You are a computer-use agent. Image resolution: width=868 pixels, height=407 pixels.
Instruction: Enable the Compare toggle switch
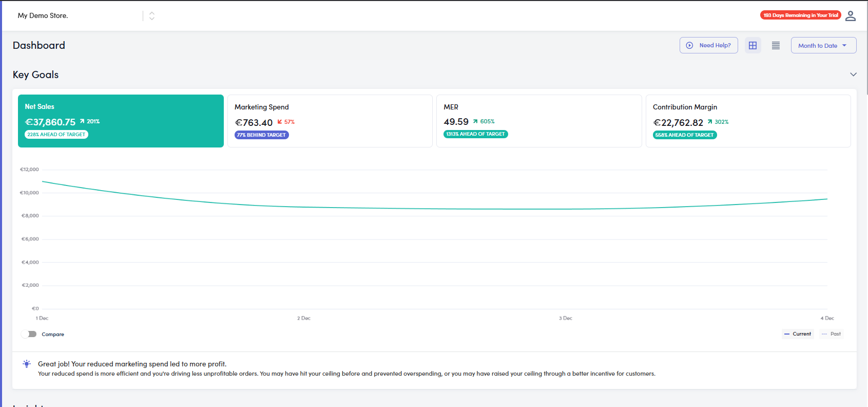pyautogui.click(x=29, y=334)
